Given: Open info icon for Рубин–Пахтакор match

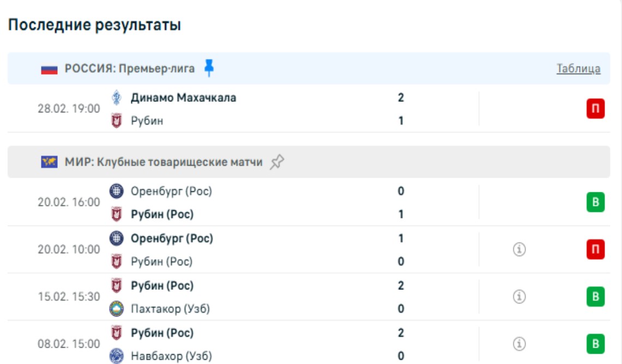Looking at the screenshot, I should [520, 296].
